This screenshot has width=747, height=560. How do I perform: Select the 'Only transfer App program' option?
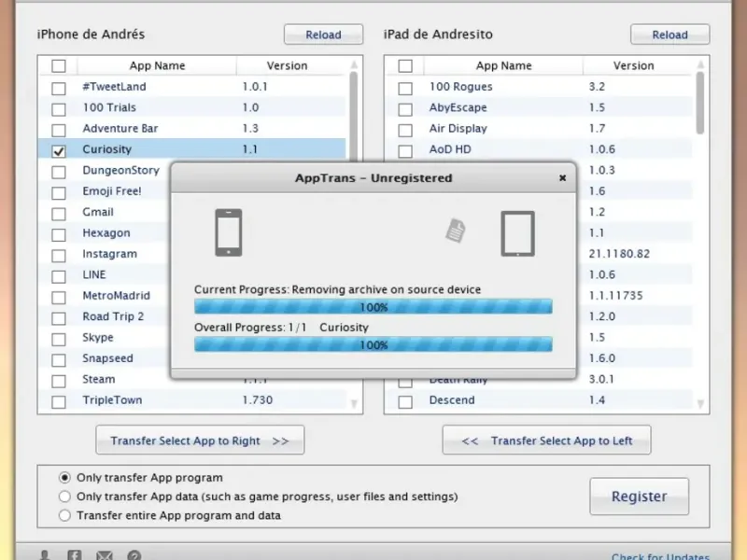click(64, 477)
